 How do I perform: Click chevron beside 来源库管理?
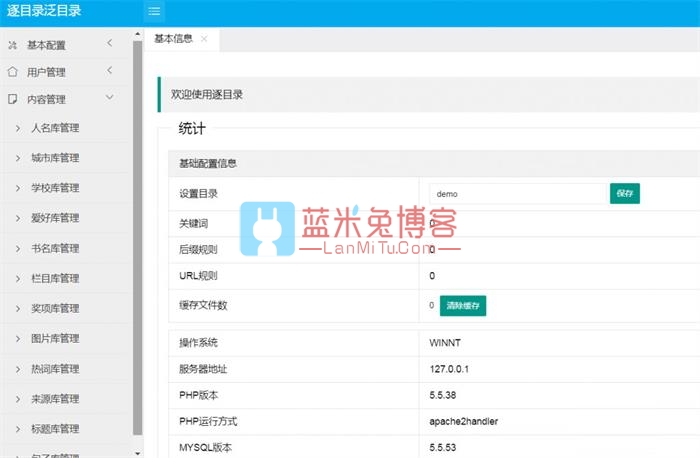(x=18, y=400)
